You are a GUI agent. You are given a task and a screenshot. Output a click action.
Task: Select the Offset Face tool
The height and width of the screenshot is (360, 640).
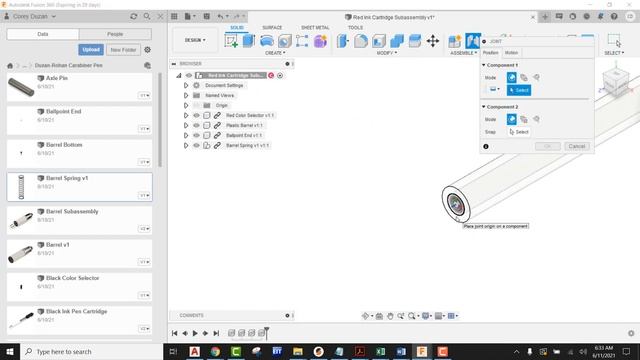point(415,41)
